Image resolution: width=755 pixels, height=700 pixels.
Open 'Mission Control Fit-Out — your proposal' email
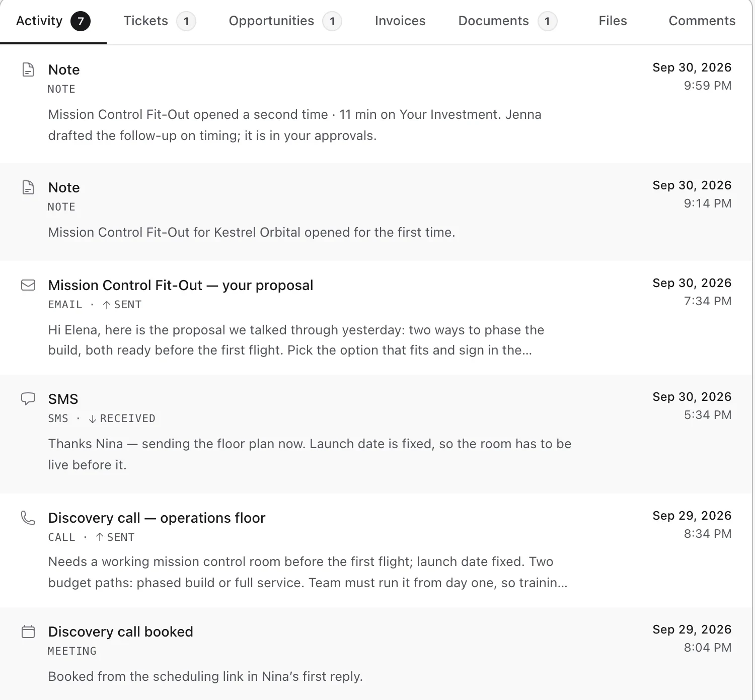click(181, 285)
